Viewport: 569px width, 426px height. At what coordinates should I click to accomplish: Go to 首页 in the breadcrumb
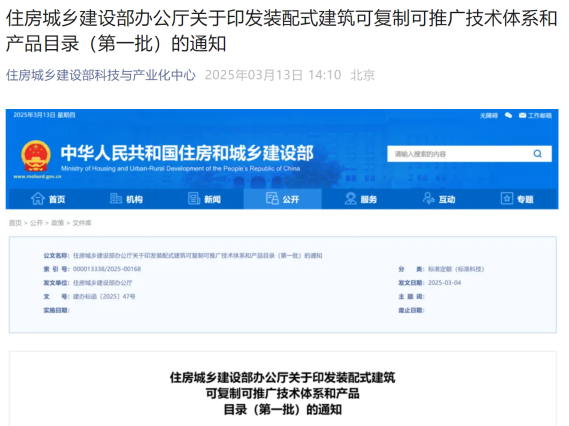click(x=15, y=223)
